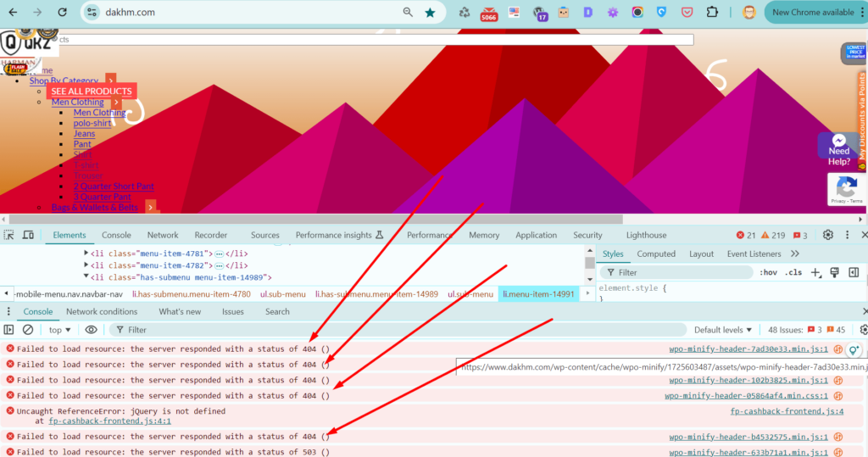868x457 pixels.
Task: Show more style tabs with double chevron
Action: click(795, 254)
